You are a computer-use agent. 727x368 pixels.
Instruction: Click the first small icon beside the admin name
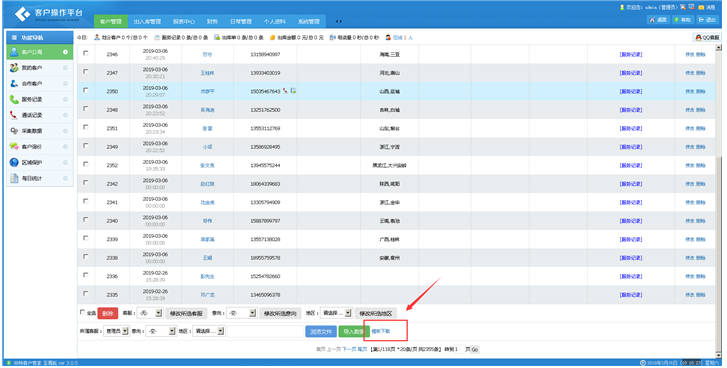point(683,7)
